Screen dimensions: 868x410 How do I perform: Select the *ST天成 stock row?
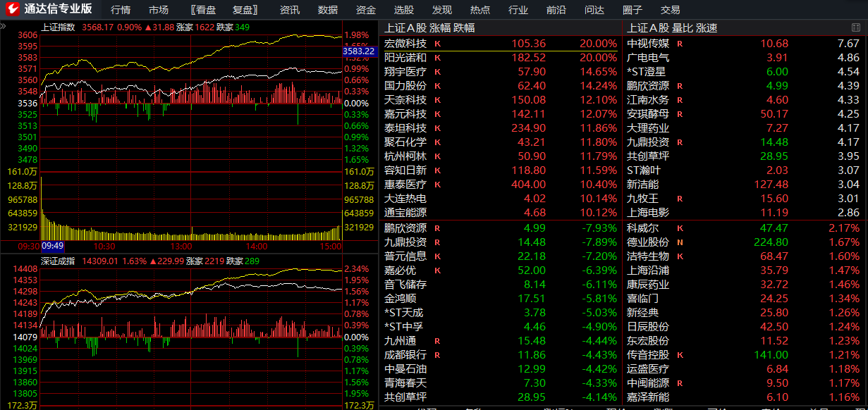(x=501, y=313)
